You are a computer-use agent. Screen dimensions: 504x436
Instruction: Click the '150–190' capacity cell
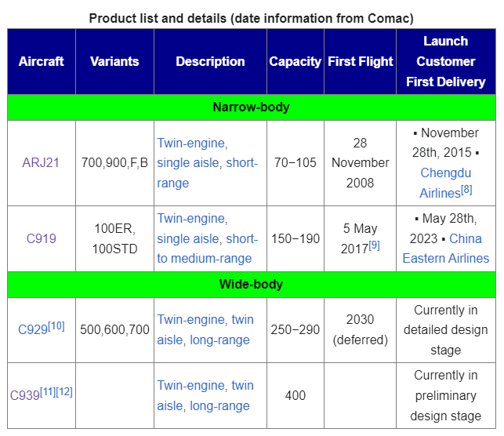(296, 238)
